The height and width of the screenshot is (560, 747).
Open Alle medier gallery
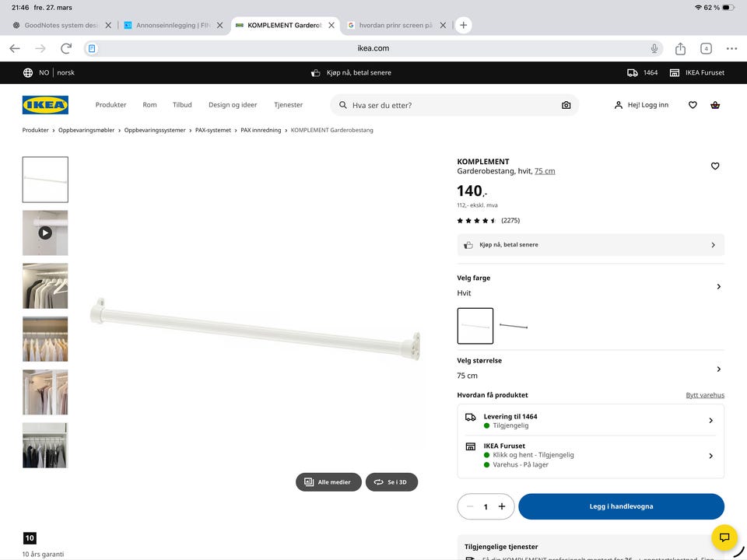point(328,482)
